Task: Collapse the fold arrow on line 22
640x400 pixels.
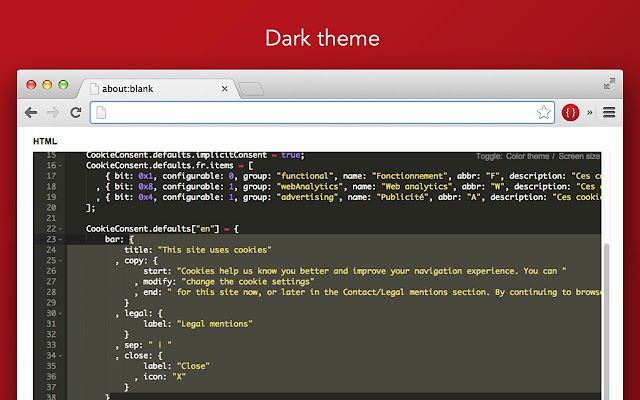Action: (x=60, y=229)
